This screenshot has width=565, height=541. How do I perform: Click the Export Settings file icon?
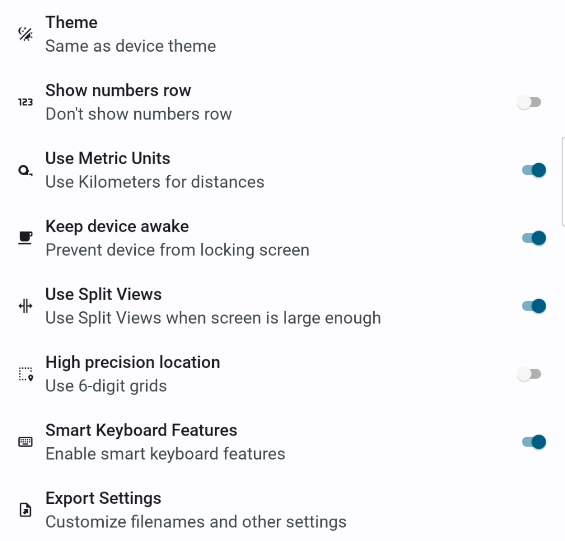(x=25, y=510)
